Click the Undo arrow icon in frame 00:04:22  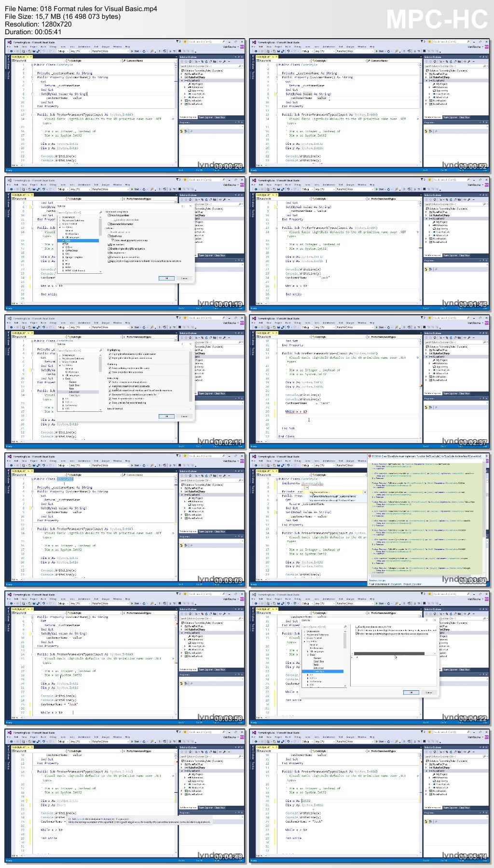click(288, 603)
